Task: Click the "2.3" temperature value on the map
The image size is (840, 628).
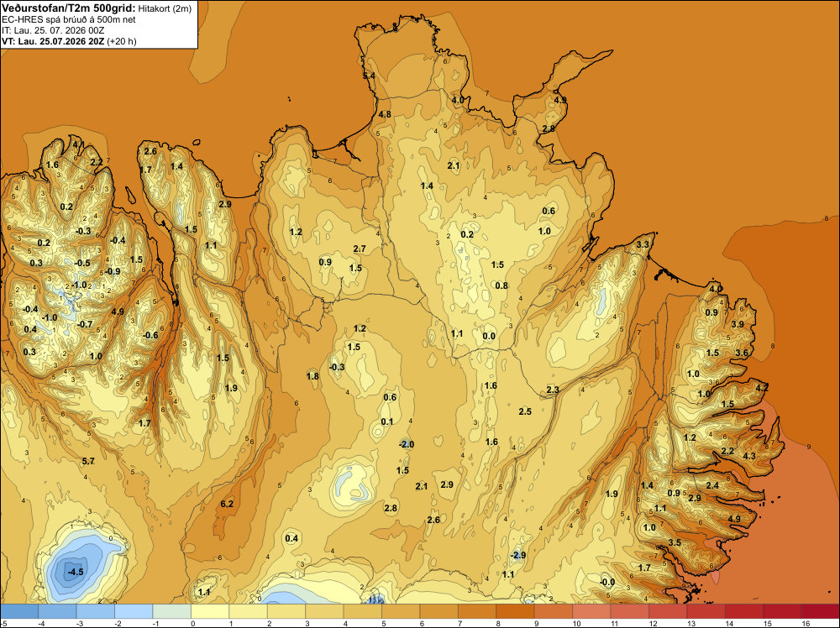Action: click(x=553, y=390)
